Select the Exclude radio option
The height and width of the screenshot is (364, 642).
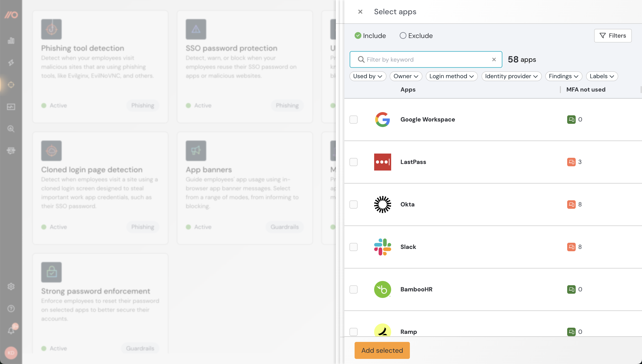pyautogui.click(x=403, y=35)
